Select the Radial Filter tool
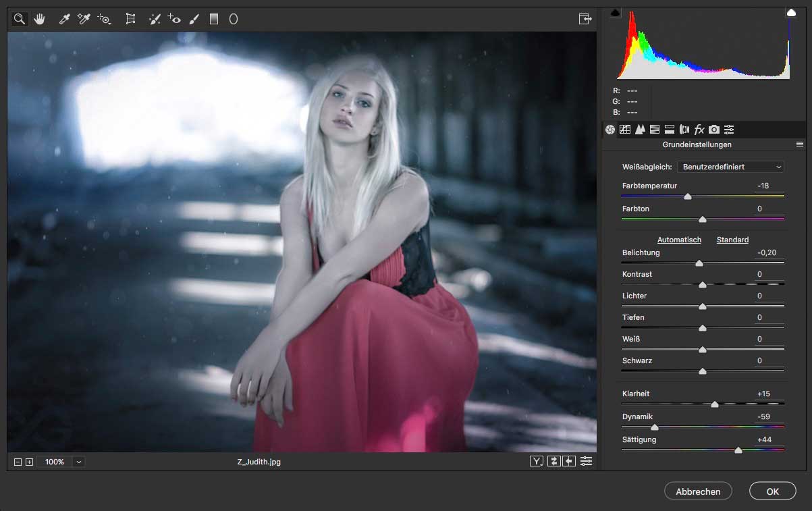This screenshot has width=812, height=511. (234, 19)
